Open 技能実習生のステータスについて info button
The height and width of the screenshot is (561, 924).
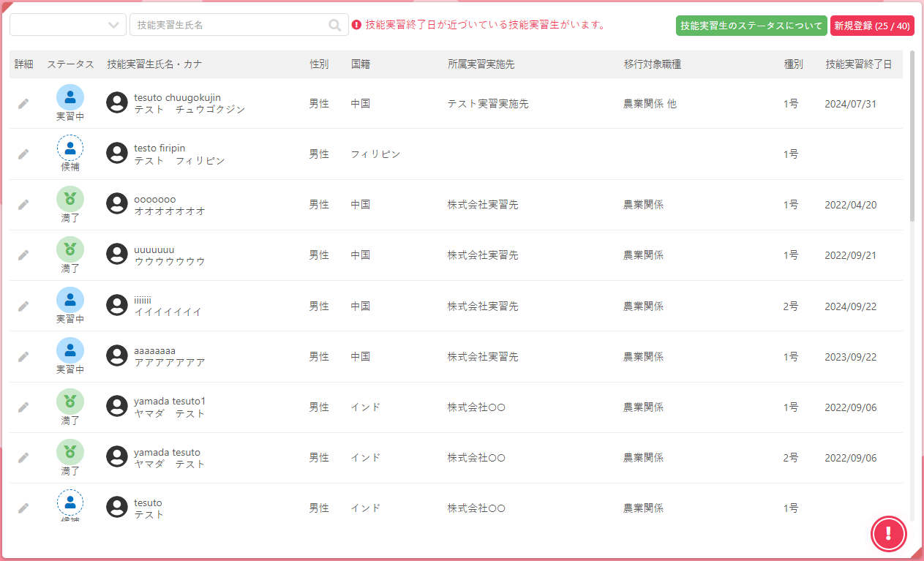[751, 26]
